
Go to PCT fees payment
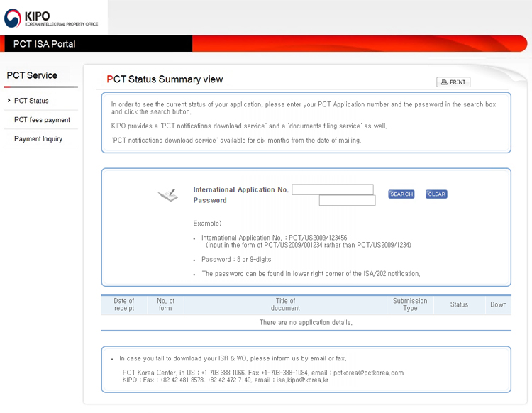click(x=42, y=120)
